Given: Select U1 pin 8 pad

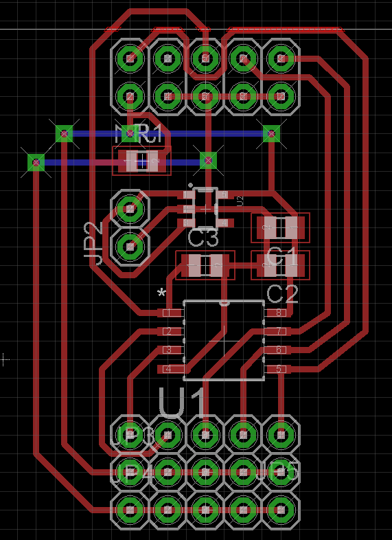Looking at the screenshot, I should pos(279,313).
